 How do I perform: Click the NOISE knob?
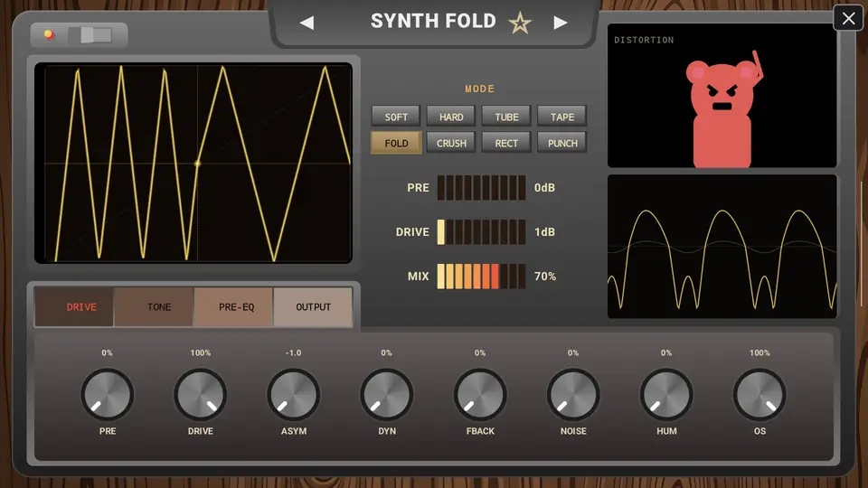tap(573, 395)
